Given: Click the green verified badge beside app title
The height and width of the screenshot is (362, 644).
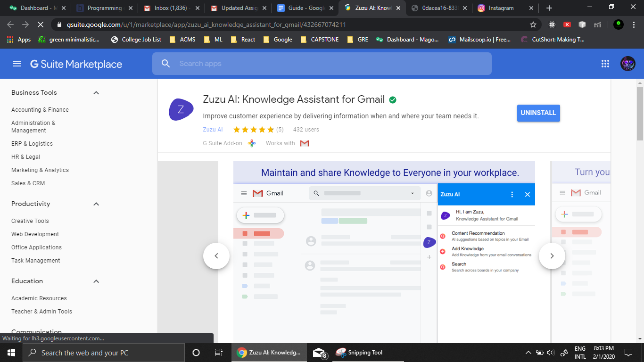Looking at the screenshot, I should click(393, 100).
